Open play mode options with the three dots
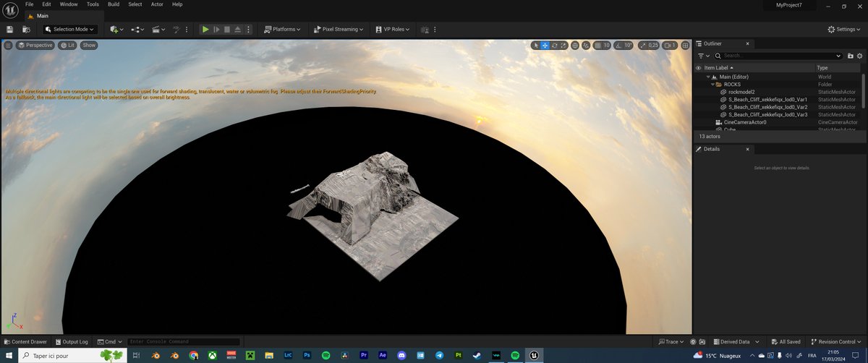Image resolution: width=868 pixels, height=363 pixels. click(250, 30)
